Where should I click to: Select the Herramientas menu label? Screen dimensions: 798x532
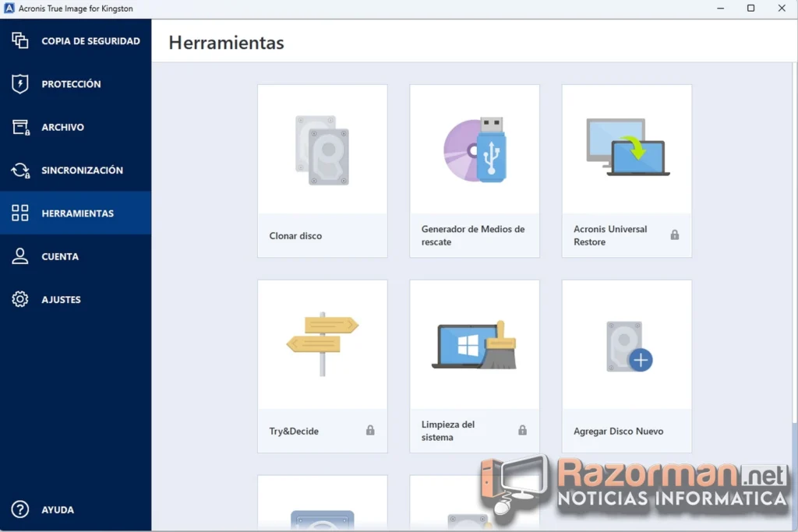point(77,213)
